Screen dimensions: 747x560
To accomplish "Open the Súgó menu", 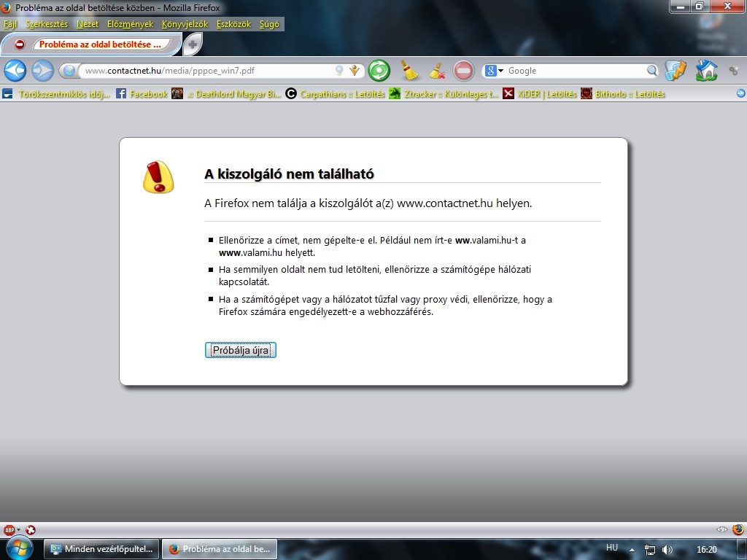I will (269, 24).
